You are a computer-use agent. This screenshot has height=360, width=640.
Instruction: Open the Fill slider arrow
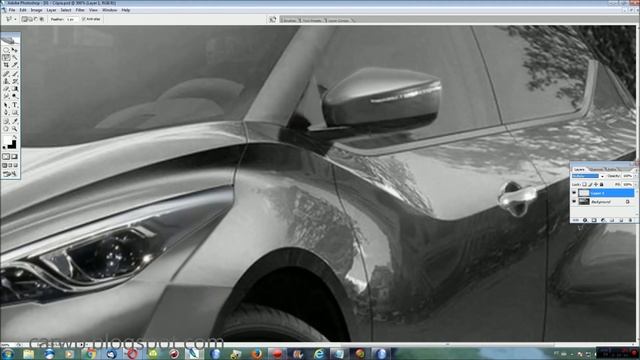[x=636, y=184]
